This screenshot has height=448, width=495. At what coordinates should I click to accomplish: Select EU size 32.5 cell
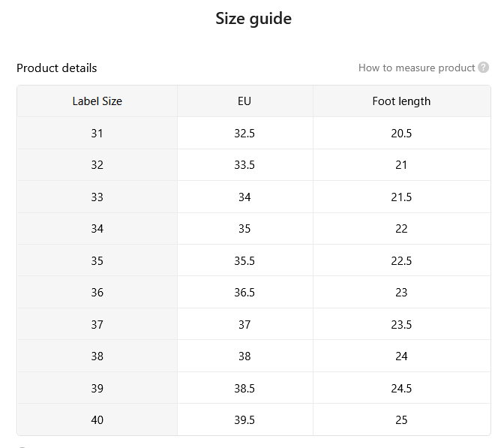[244, 133]
